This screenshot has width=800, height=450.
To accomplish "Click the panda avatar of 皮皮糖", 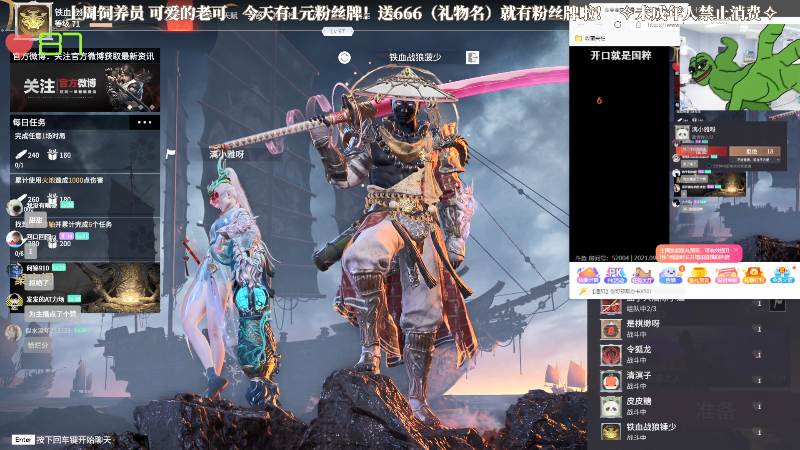I will (x=610, y=407).
